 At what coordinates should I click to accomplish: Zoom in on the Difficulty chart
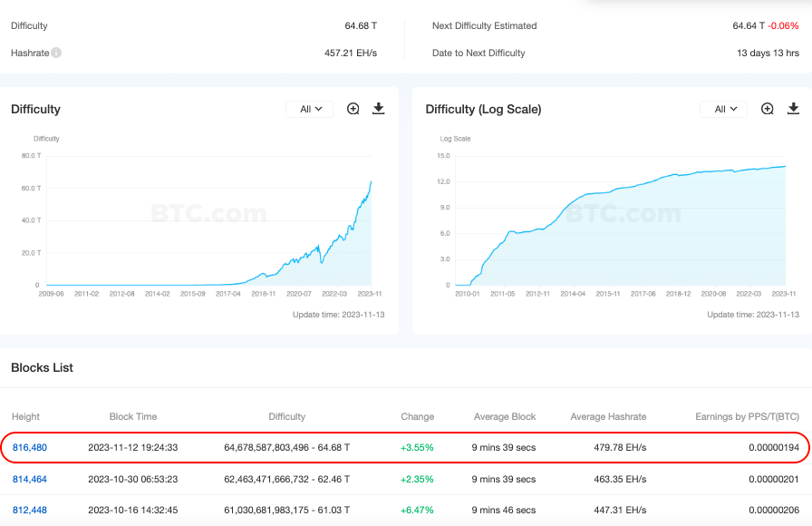[x=353, y=109]
